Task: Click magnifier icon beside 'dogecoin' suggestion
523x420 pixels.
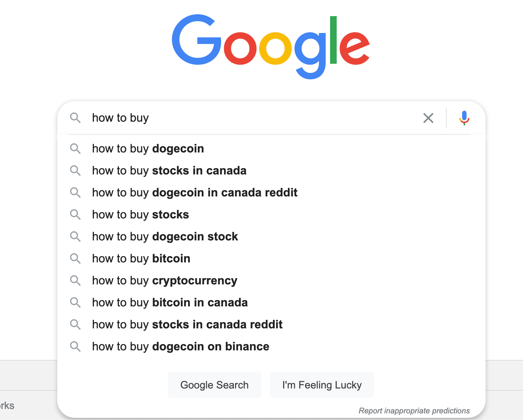Action: [75, 148]
